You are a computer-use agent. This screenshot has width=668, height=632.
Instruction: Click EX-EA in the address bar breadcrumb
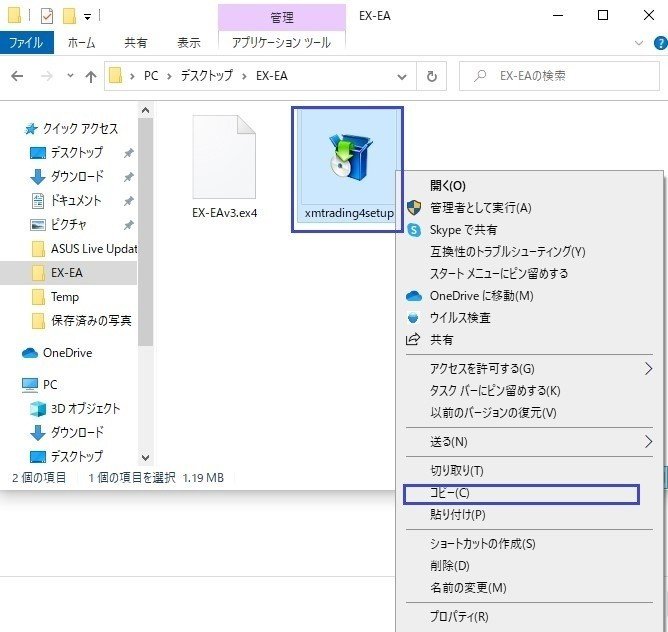[272, 76]
